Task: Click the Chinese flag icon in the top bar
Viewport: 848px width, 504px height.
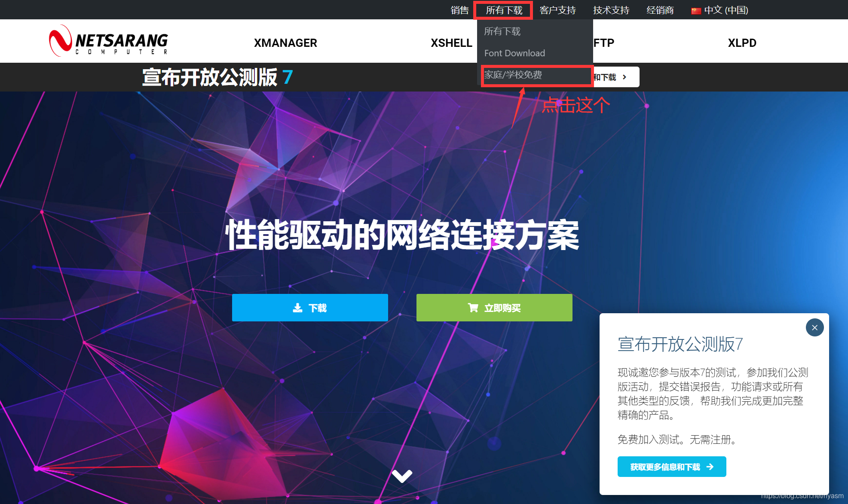Action: coord(696,10)
